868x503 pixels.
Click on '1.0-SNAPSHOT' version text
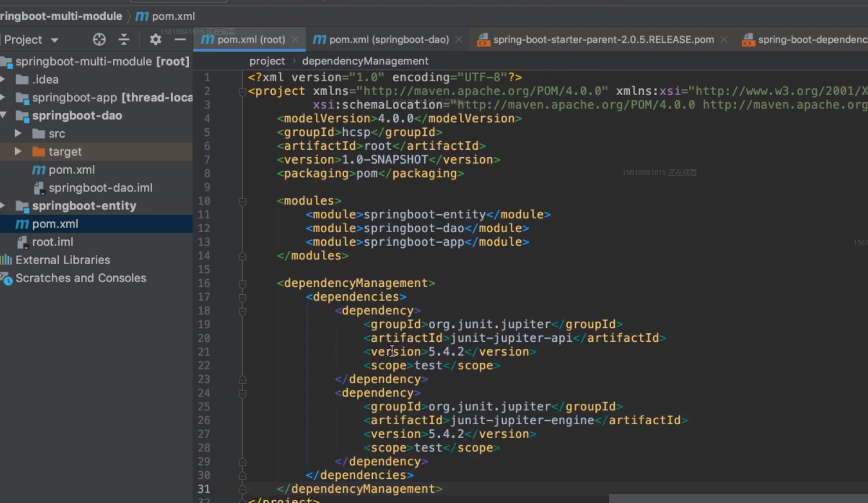385,159
